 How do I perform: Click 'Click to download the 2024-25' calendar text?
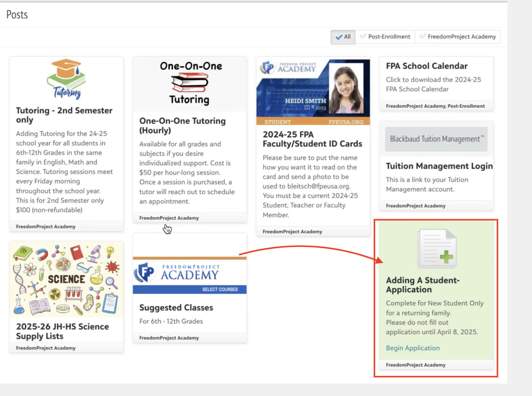pos(433,79)
